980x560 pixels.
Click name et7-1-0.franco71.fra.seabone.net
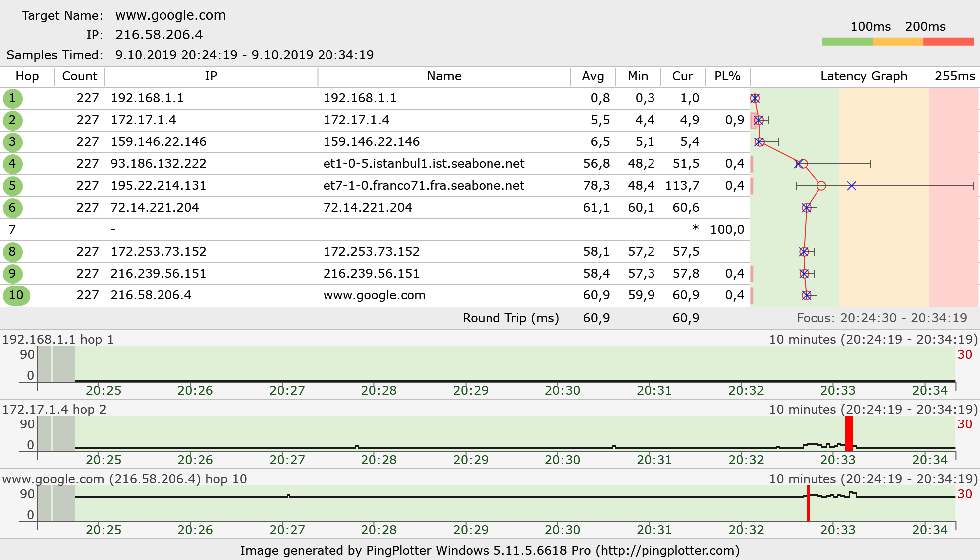424,186
